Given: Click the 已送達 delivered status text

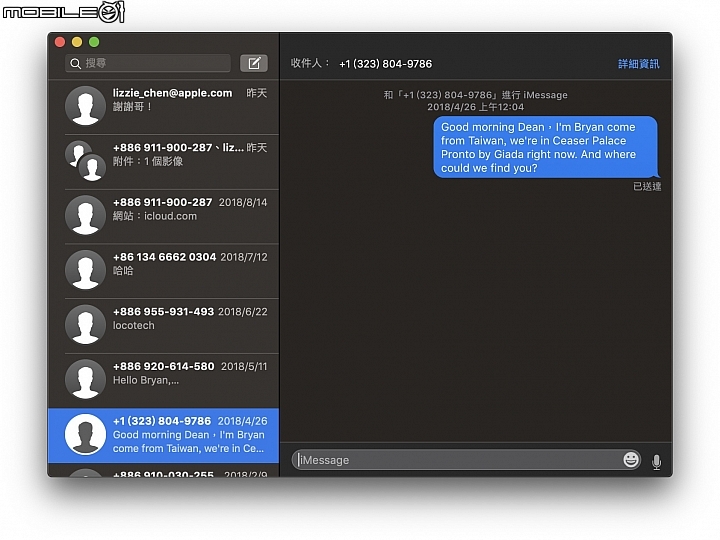Looking at the screenshot, I should pyautogui.click(x=647, y=186).
